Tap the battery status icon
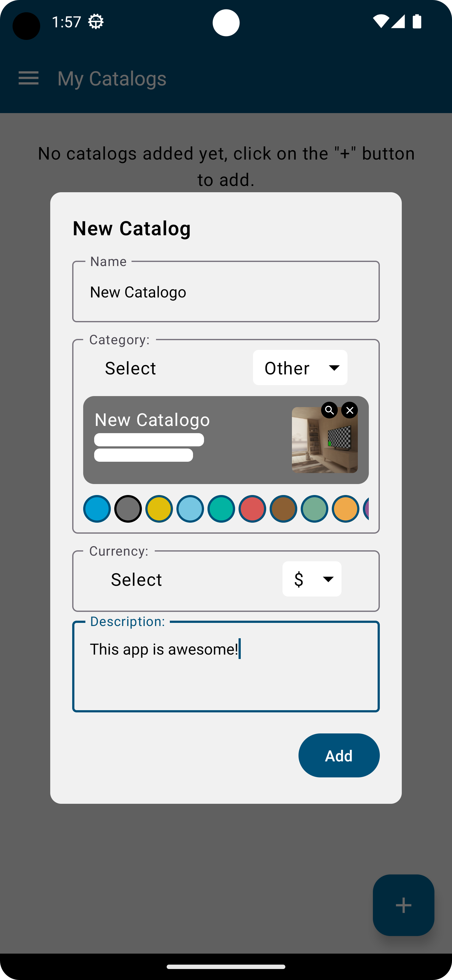Viewport: 452px width, 980px height. click(x=417, y=21)
